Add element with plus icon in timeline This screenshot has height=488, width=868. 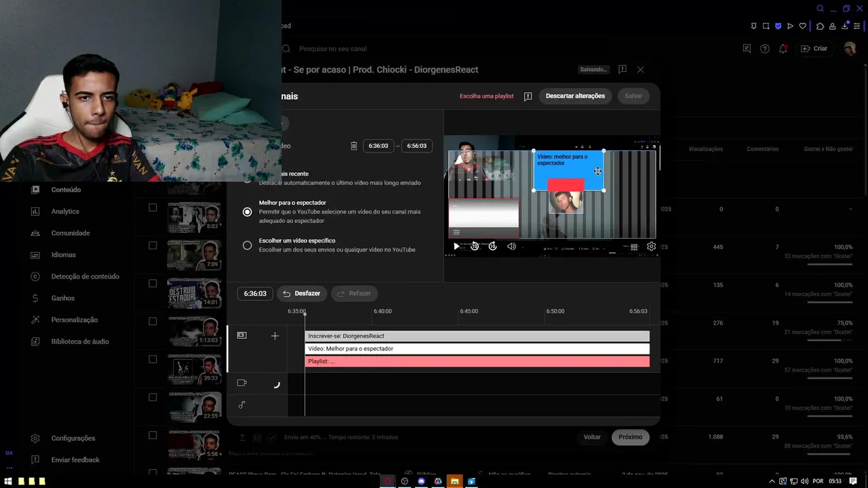(x=275, y=335)
